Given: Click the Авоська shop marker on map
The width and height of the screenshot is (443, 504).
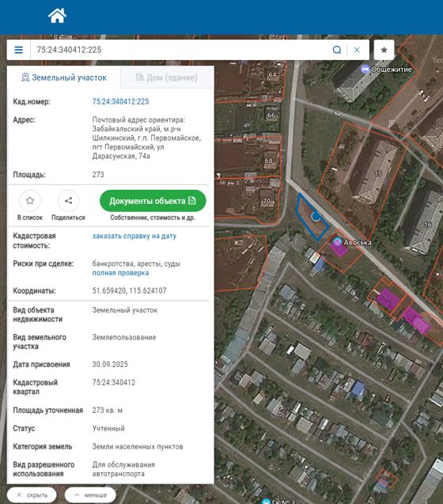Looking at the screenshot, I should click(x=337, y=242).
